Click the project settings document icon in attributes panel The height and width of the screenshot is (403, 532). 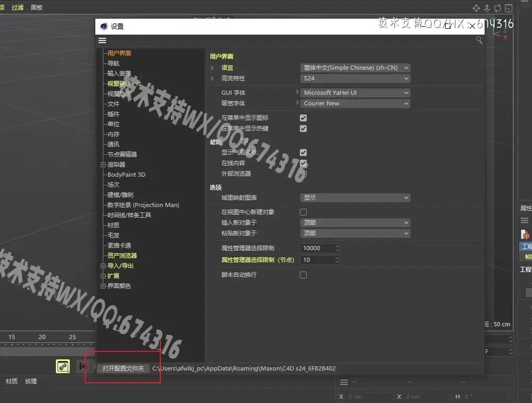click(525, 234)
